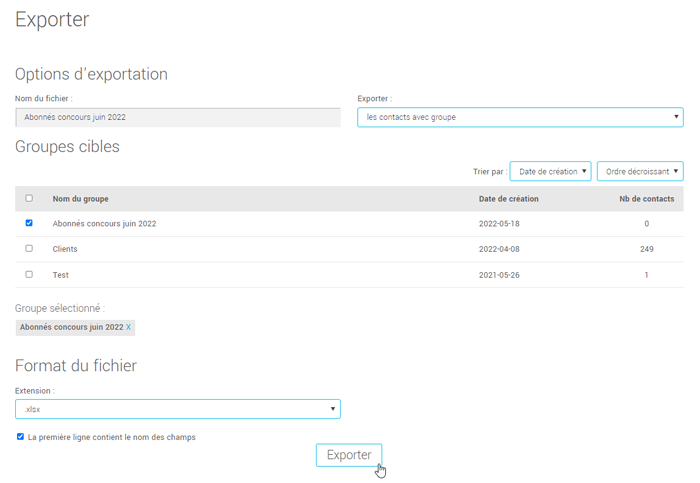Open the Date de création sort dropdown
The height and width of the screenshot is (483, 700).
550,171
